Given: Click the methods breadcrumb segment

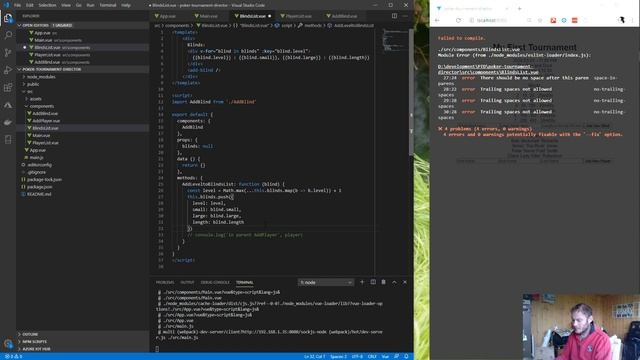Looking at the screenshot, I should [x=313, y=25].
